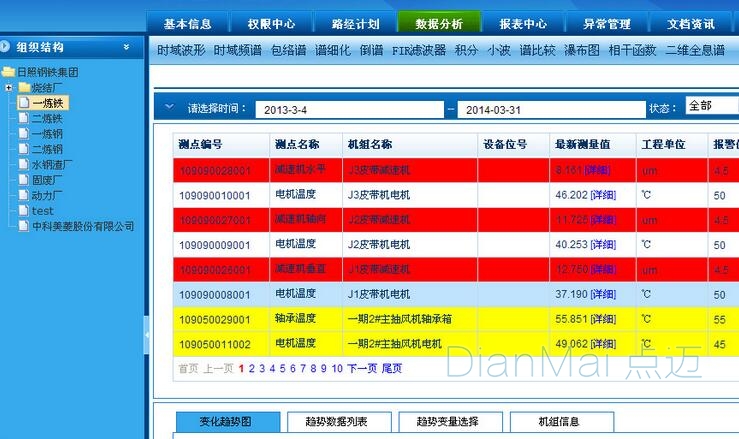The width and height of the screenshot is (739, 439).
Task: Click the sidebar collapse handle
Action: (146, 335)
